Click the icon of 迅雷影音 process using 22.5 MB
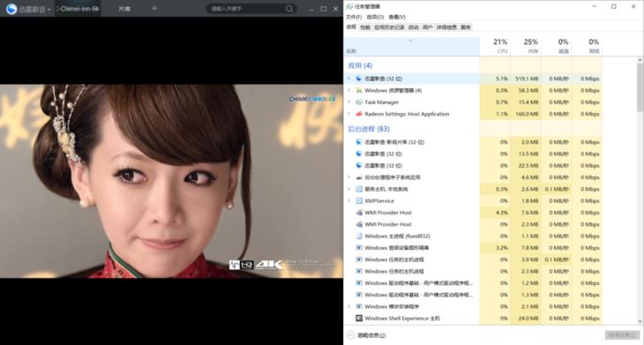The image size is (644, 345). tap(359, 166)
